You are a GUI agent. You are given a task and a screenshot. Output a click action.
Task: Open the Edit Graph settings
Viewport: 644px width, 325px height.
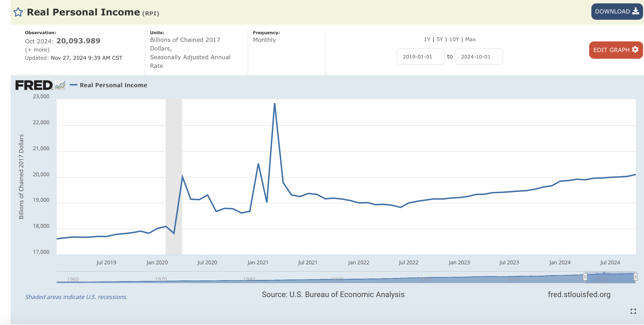(615, 50)
